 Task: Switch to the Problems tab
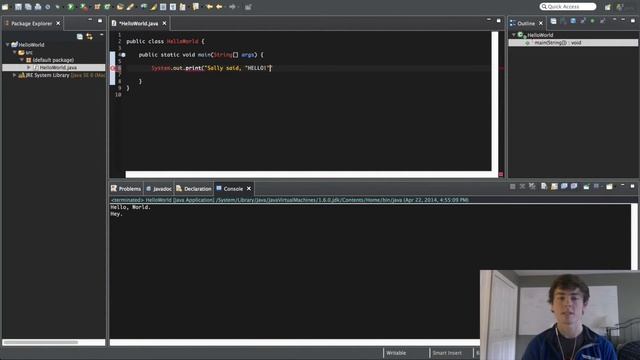tap(126, 189)
